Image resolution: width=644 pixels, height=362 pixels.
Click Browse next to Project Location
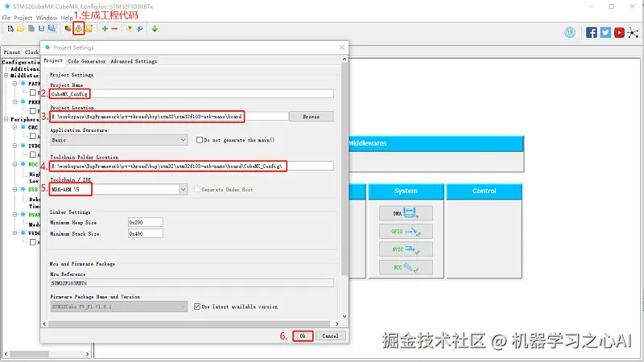click(312, 117)
